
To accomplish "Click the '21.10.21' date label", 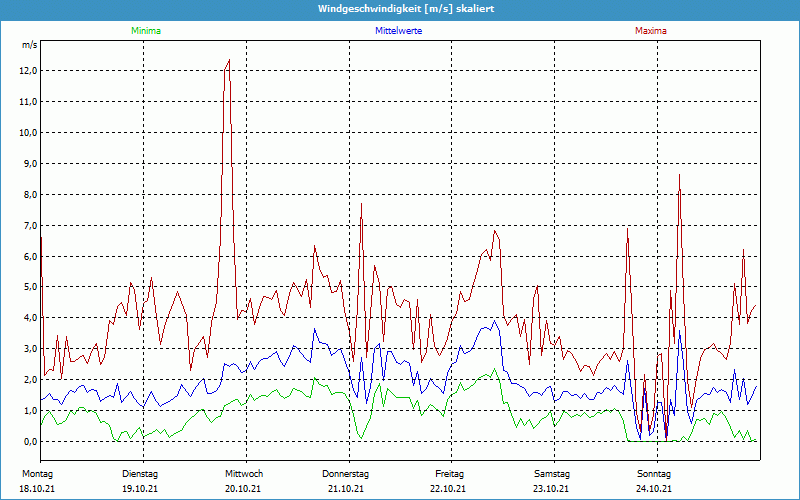I will (346, 489).
